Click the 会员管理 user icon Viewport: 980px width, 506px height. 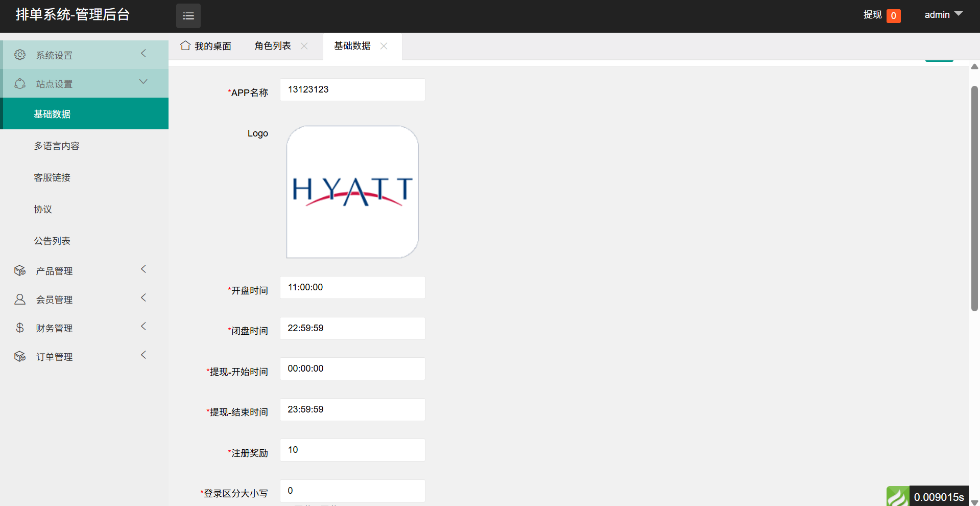pyautogui.click(x=20, y=299)
